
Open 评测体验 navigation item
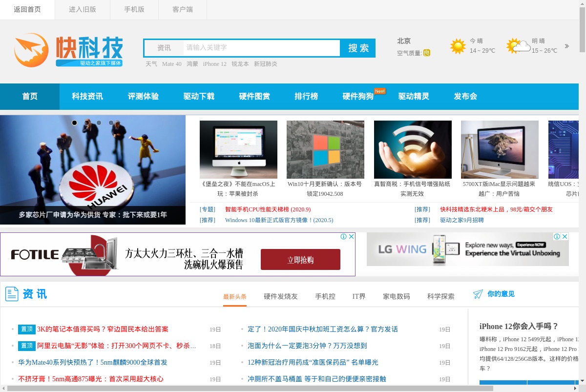(143, 97)
